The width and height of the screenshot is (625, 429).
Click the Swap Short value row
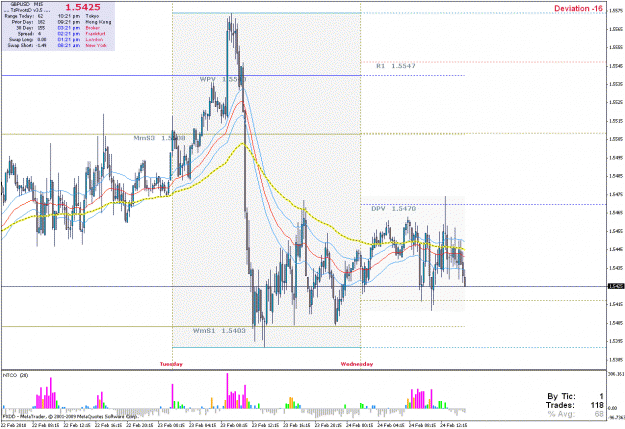coord(27,46)
